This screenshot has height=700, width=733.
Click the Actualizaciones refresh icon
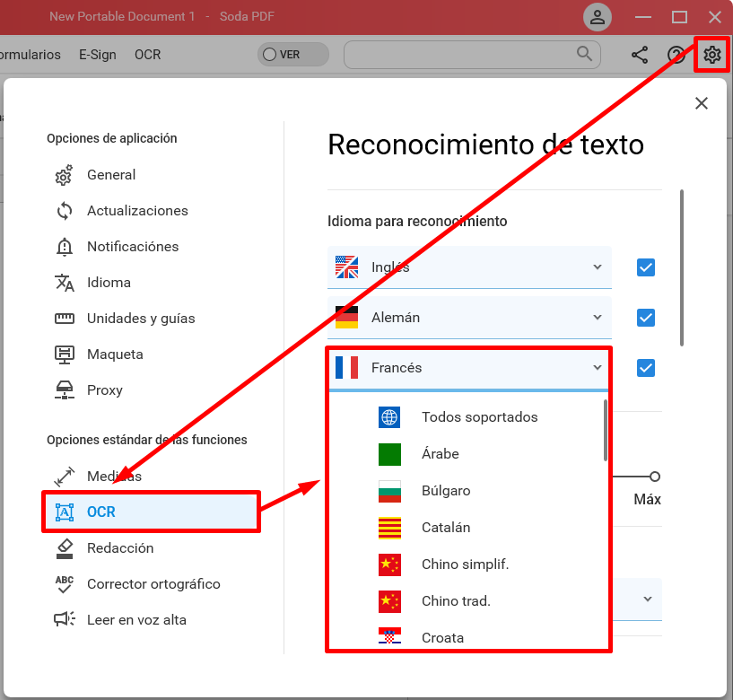point(64,211)
